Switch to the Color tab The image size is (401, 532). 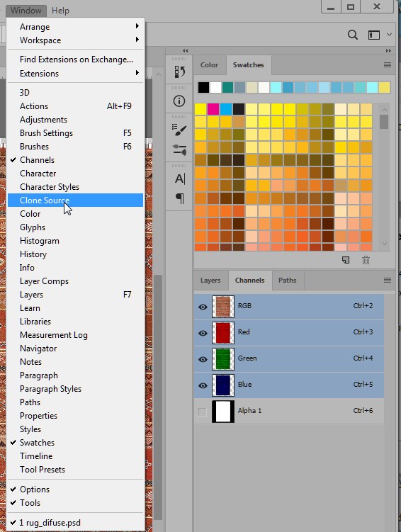[209, 64]
